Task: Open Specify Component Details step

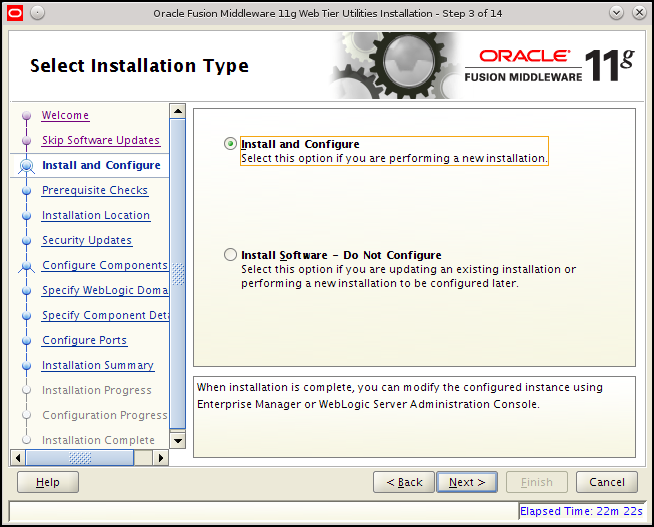Action: coord(105,315)
